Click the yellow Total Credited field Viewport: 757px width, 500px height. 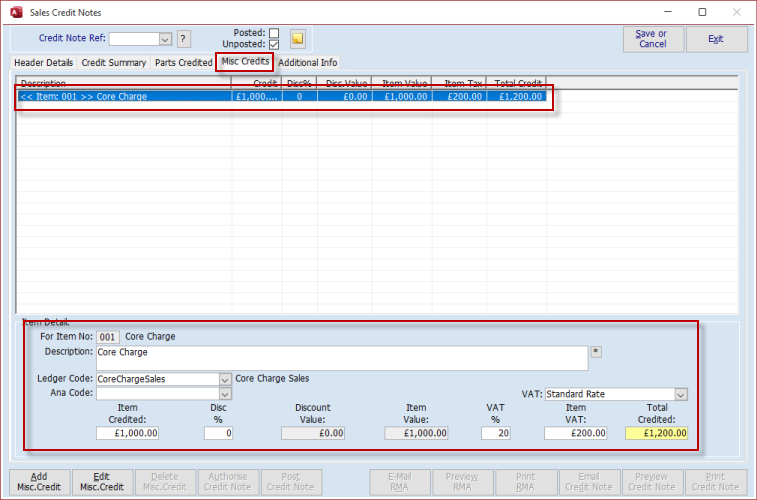pos(656,433)
